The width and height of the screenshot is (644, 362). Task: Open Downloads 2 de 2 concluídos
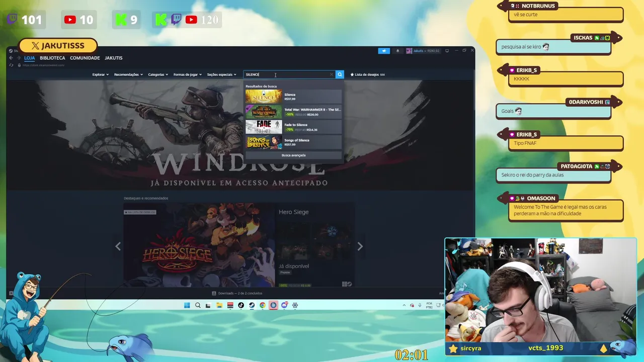240,293
